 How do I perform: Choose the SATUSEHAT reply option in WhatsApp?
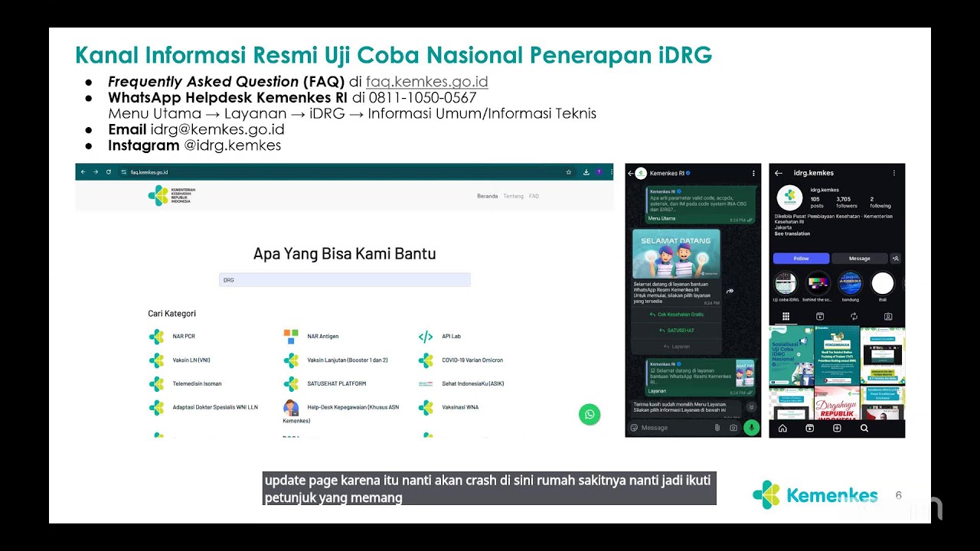[676, 331]
